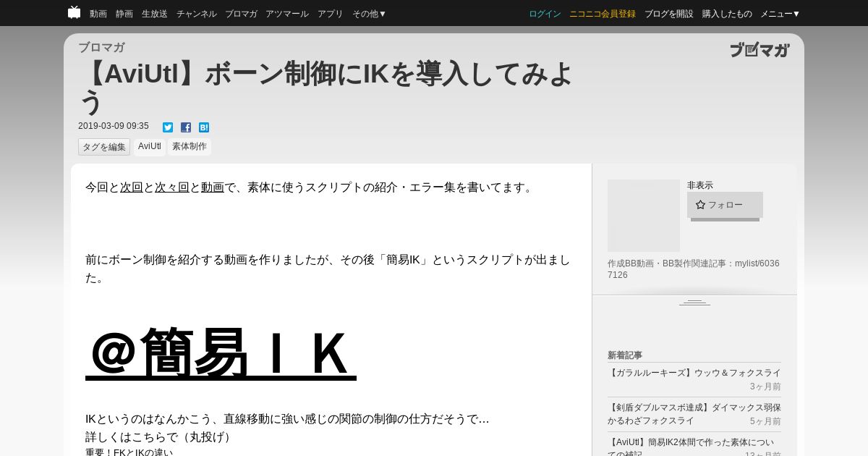Click the ブロマガ logo at top right

click(759, 50)
